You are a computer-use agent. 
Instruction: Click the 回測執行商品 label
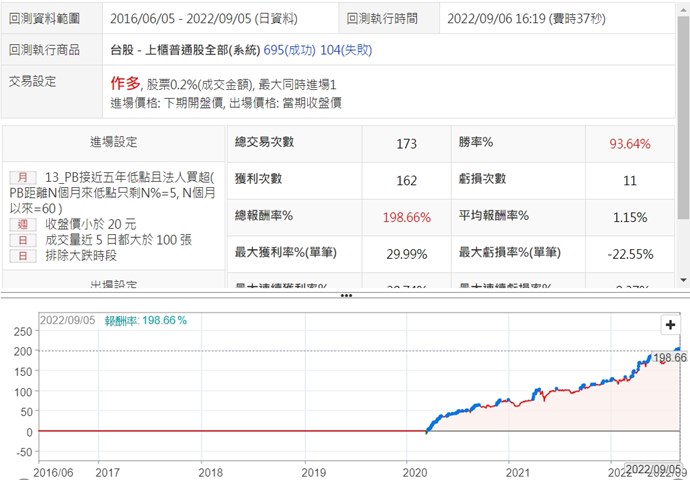pos(44,50)
